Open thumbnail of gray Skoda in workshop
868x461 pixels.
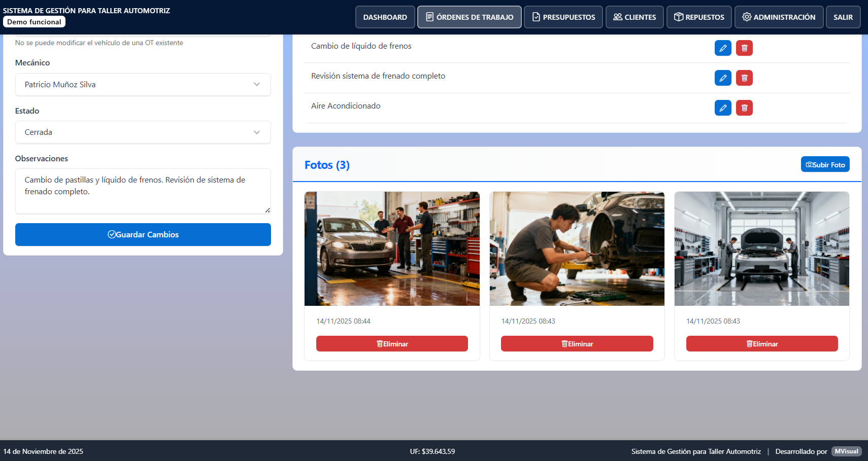(x=392, y=249)
